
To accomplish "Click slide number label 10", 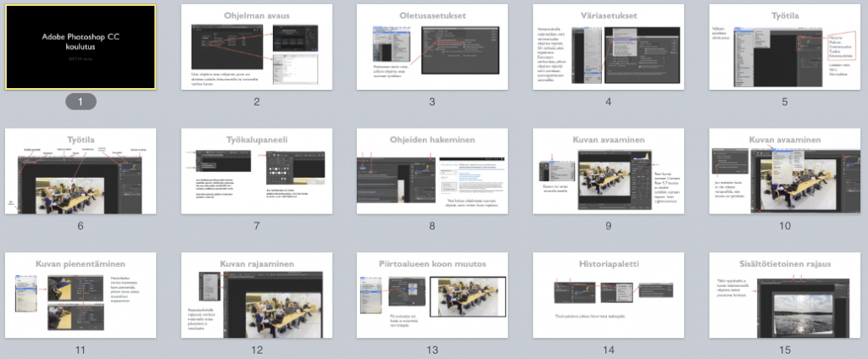I will click(785, 226).
